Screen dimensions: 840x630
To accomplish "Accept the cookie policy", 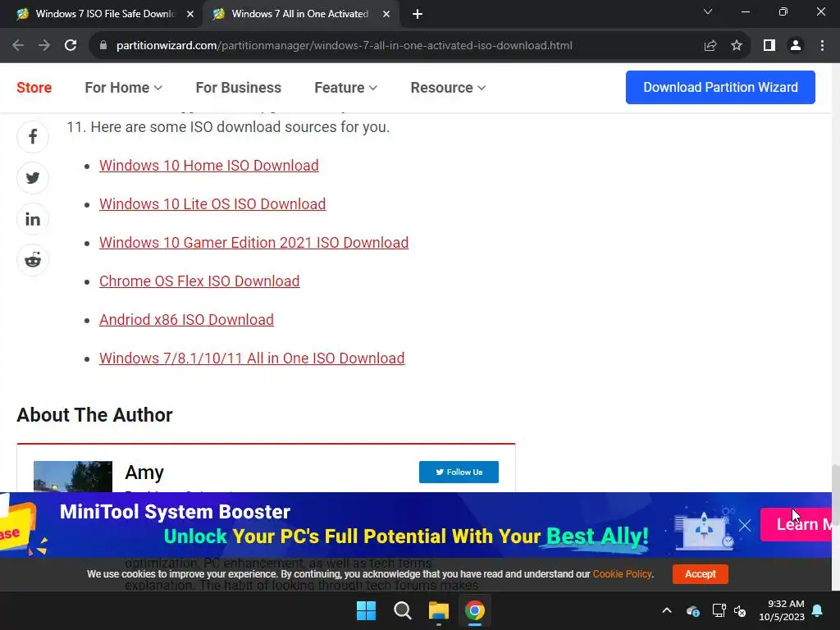I will (701, 573).
